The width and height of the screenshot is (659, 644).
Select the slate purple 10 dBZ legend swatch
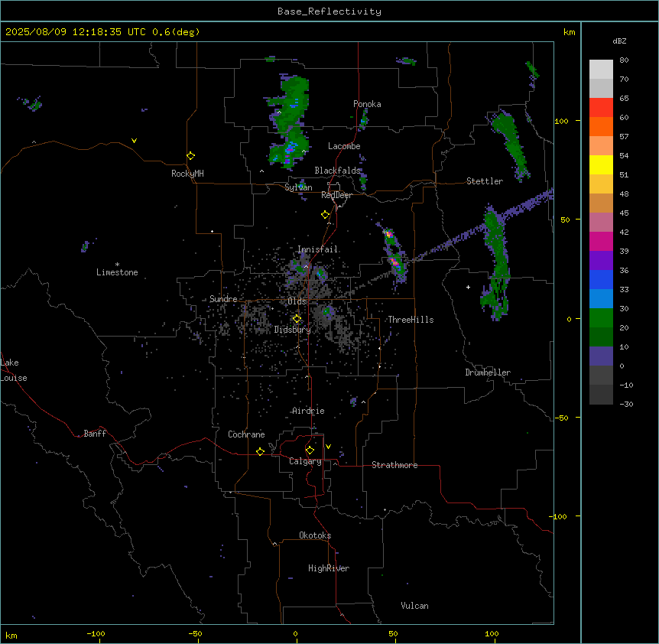click(x=601, y=356)
